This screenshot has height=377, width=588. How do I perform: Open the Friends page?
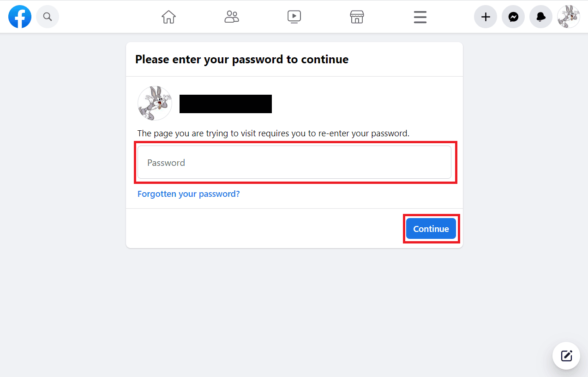click(231, 17)
